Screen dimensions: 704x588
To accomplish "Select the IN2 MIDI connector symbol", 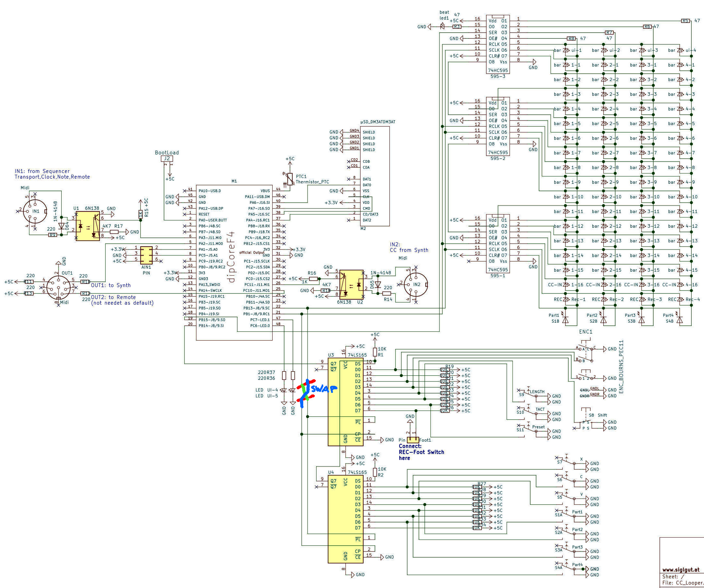I will click(416, 284).
